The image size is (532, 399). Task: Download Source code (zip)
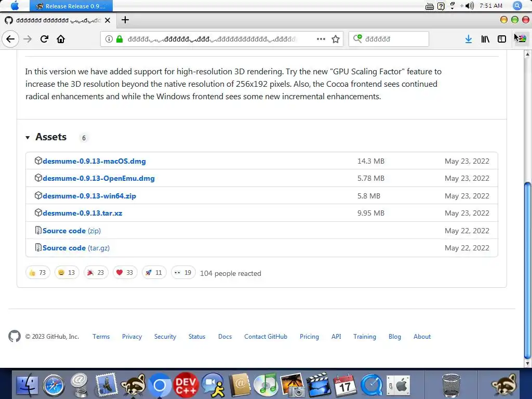pyautogui.click(x=72, y=231)
